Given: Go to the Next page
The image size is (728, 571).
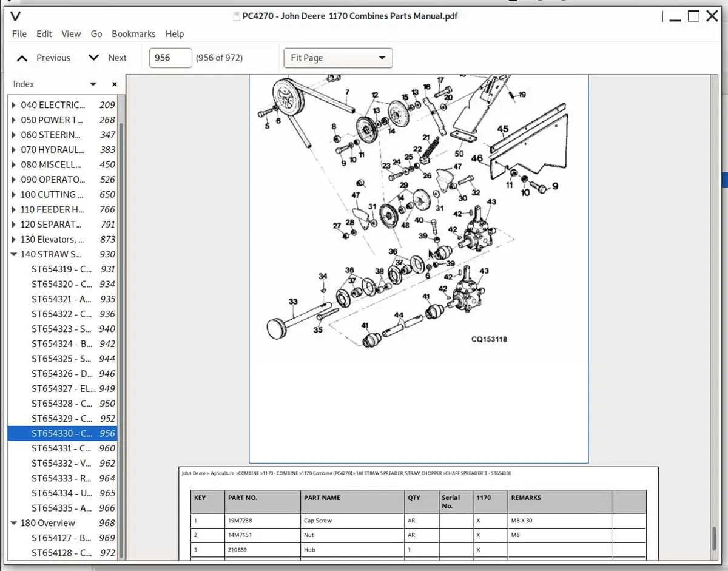Looking at the screenshot, I should [108, 58].
